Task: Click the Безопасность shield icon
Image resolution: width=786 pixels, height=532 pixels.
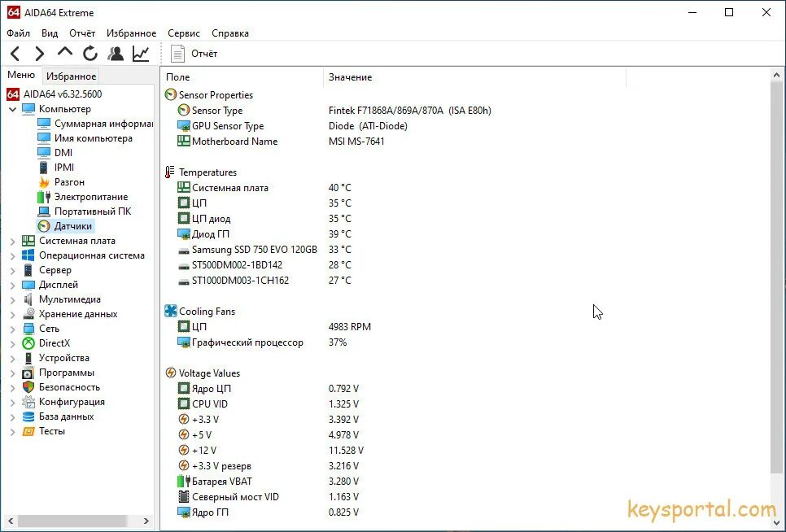Action: pyautogui.click(x=28, y=387)
